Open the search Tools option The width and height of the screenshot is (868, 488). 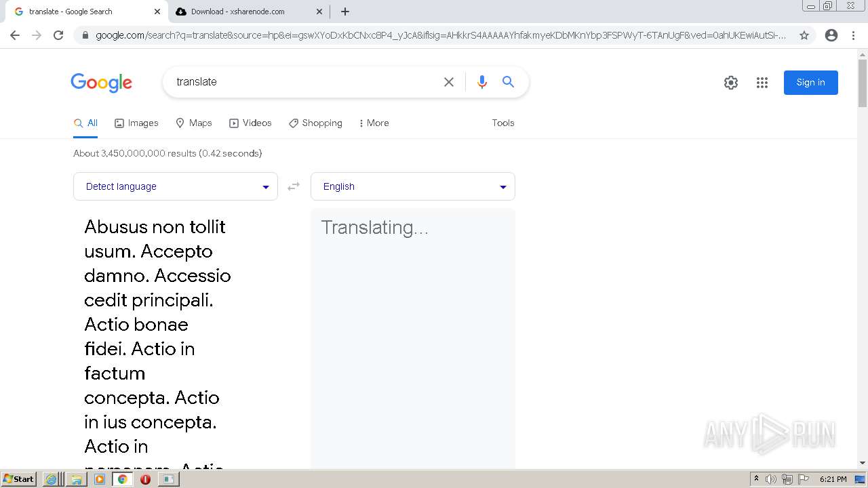point(503,123)
